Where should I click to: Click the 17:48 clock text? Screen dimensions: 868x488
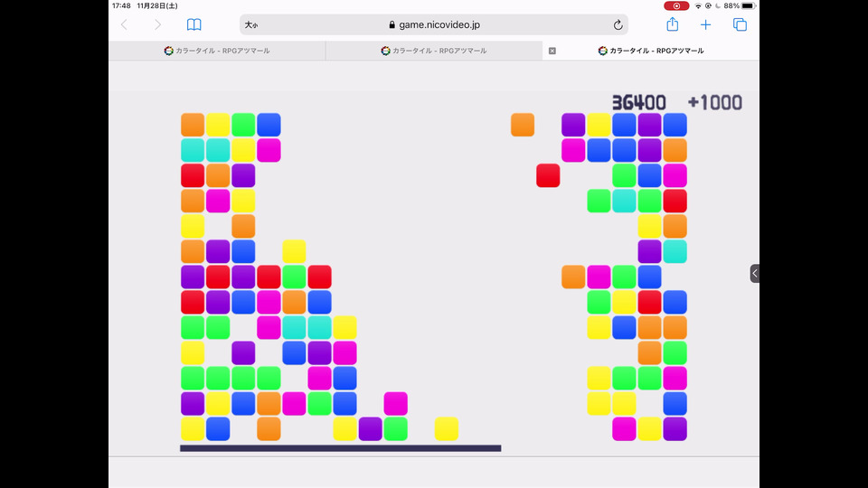121,6
